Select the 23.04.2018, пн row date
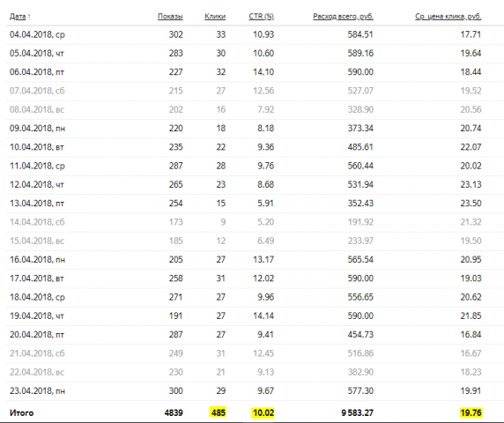The width and height of the screenshot is (504, 423). 37,391
